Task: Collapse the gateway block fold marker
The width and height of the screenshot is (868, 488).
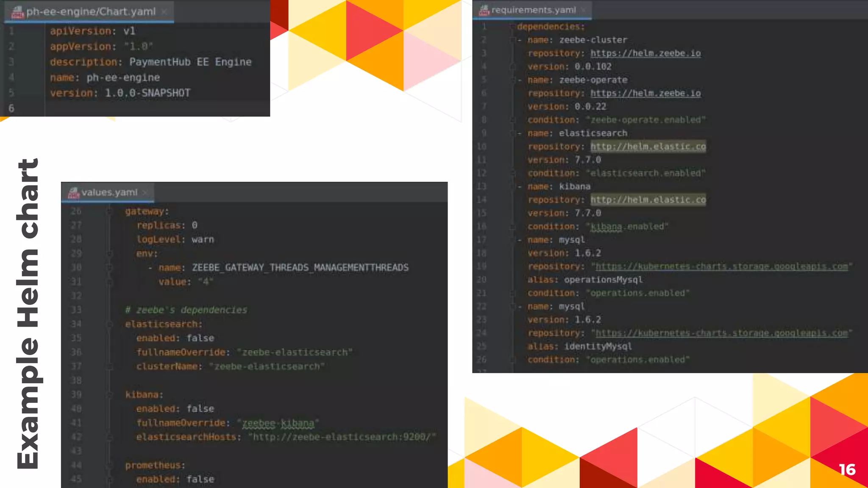Action: (x=109, y=211)
